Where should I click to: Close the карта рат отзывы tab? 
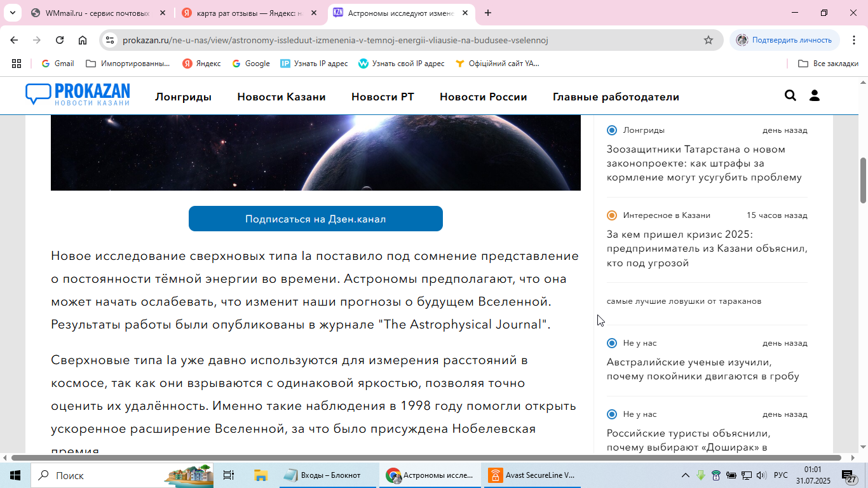[314, 13]
